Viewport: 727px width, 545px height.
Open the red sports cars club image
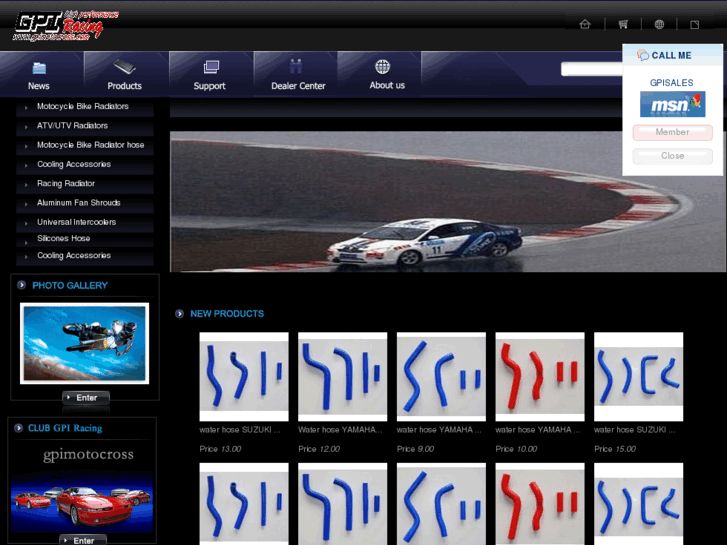[82, 502]
